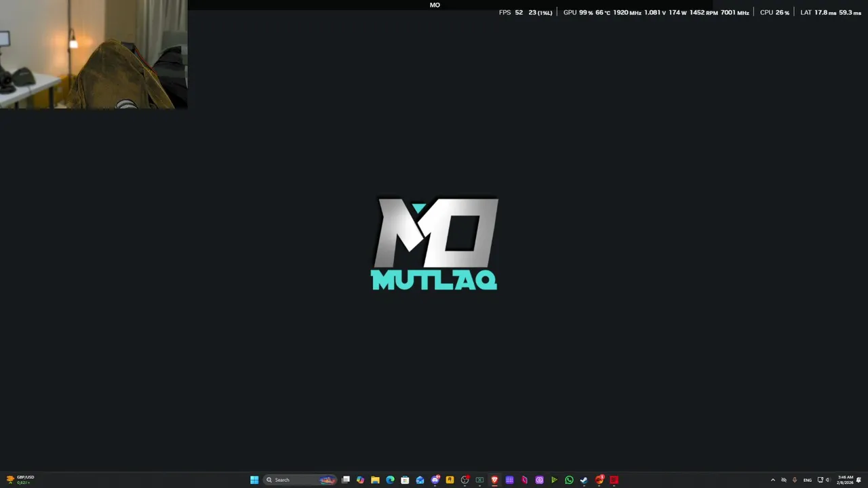
Task: Click the MO MUTLAQ logo
Action: pos(435,243)
